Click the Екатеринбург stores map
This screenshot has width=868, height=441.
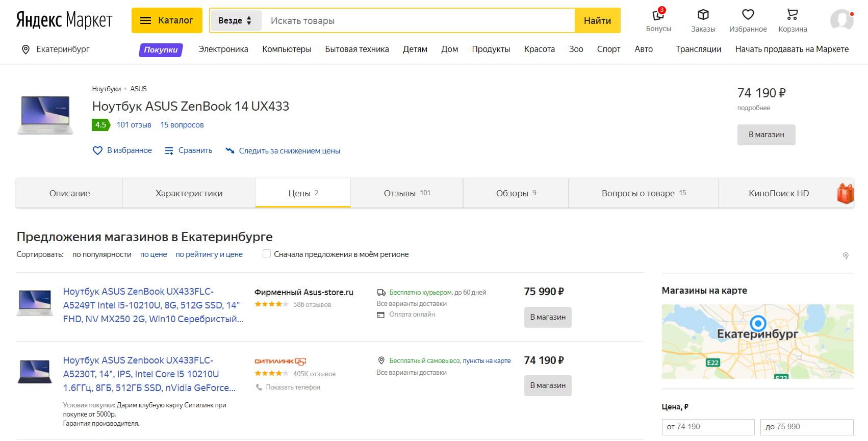pyautogui.click(x=757, y=341)
